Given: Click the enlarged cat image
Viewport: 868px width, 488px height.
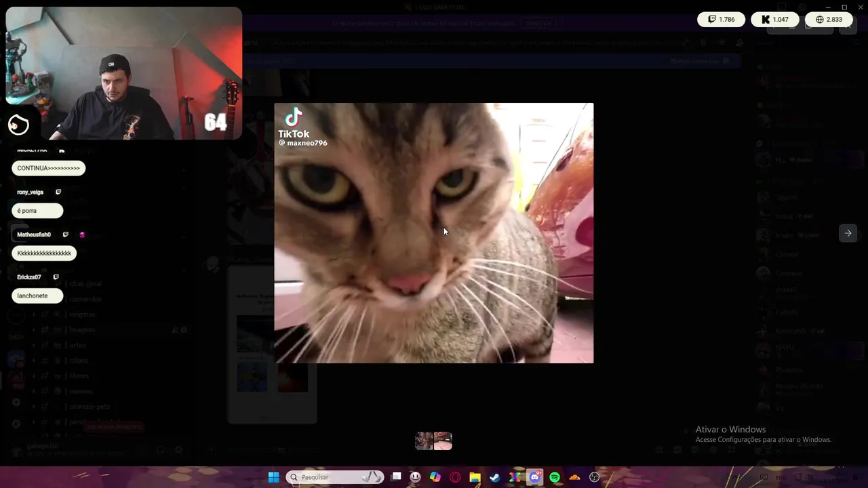Looking at the screenshot, I should (x=434, y=233).
